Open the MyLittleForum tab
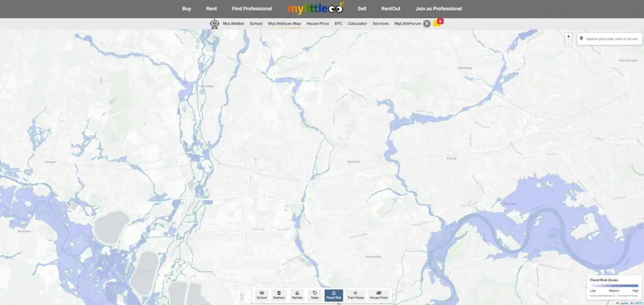The width and height of the screenshot is (644, 305). point(407,23)
